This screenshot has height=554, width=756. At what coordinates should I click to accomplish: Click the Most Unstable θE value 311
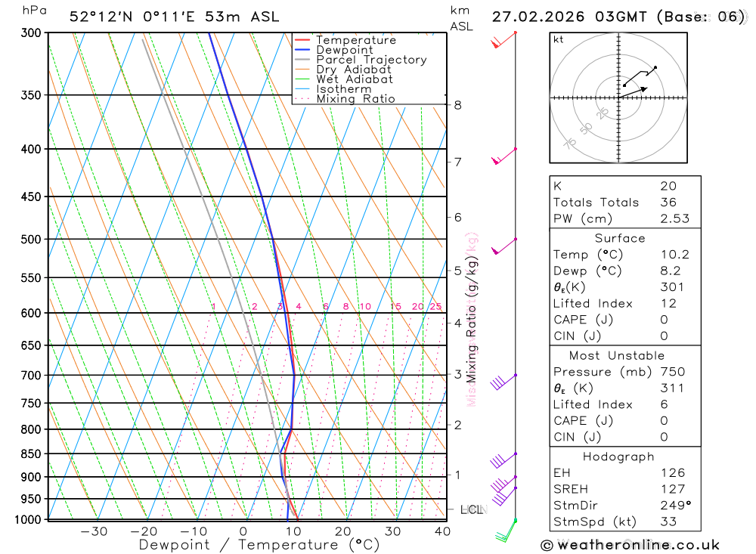coord(673,388)
